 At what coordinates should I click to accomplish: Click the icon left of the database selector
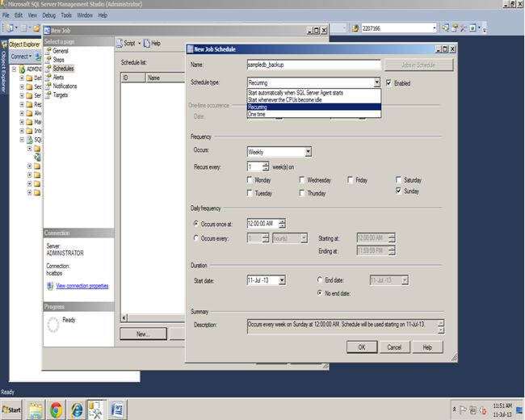[355, 28]
